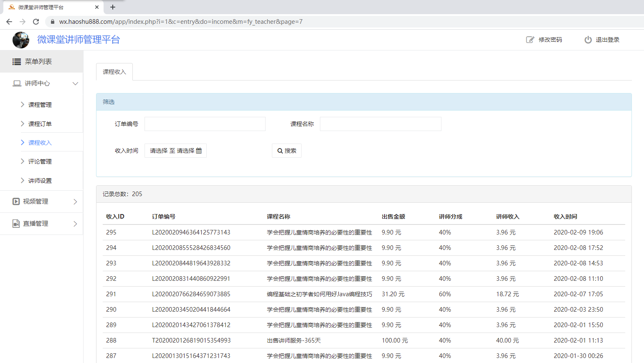This screenshot has height=363, width=644.
Task: Click the calendar icon in 收入时间 picker
Action: [199, 151]
